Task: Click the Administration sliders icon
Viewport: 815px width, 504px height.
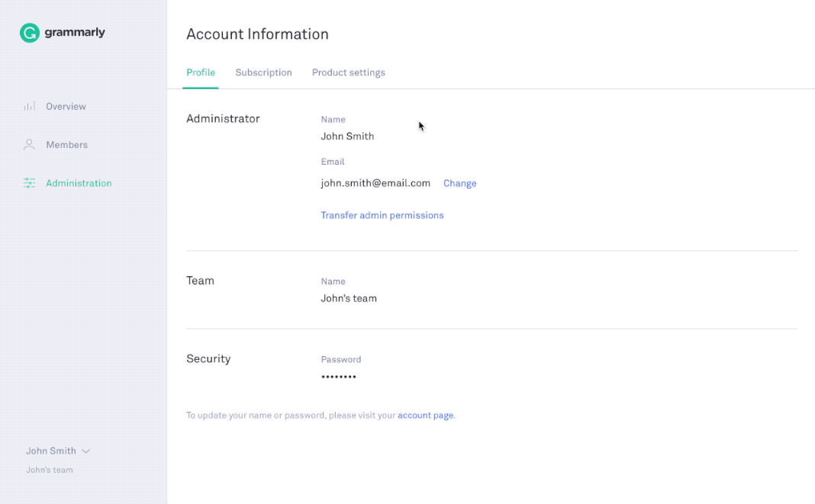Action: click(x=30, y=183)
